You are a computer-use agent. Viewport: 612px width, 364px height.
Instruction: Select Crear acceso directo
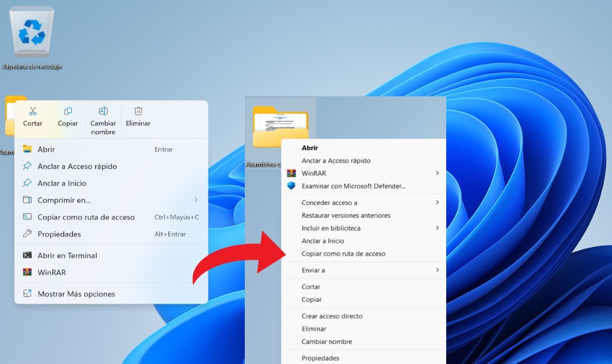332,316
